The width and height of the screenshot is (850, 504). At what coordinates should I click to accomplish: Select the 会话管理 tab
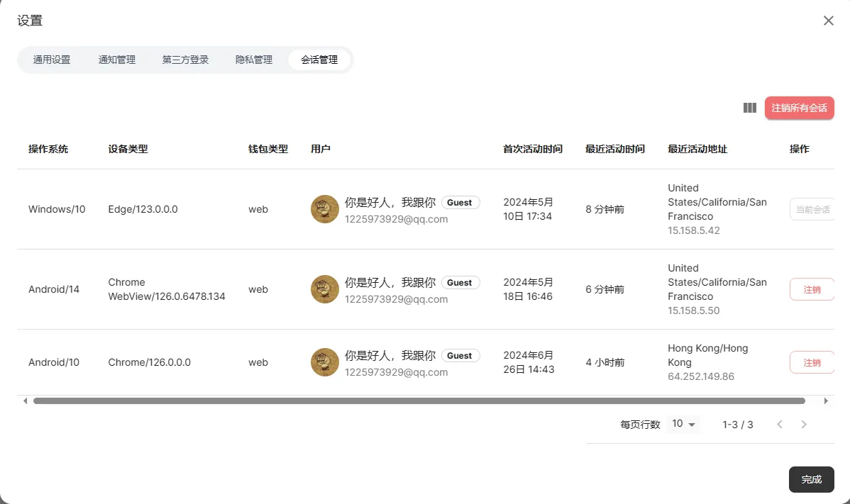pyautogui.click(x=319, y=60)
